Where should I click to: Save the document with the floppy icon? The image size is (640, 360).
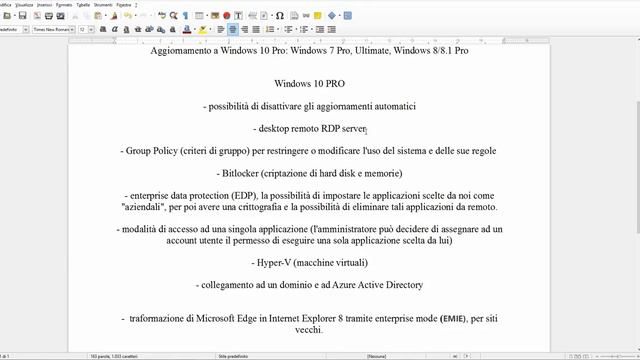[22, 16]
